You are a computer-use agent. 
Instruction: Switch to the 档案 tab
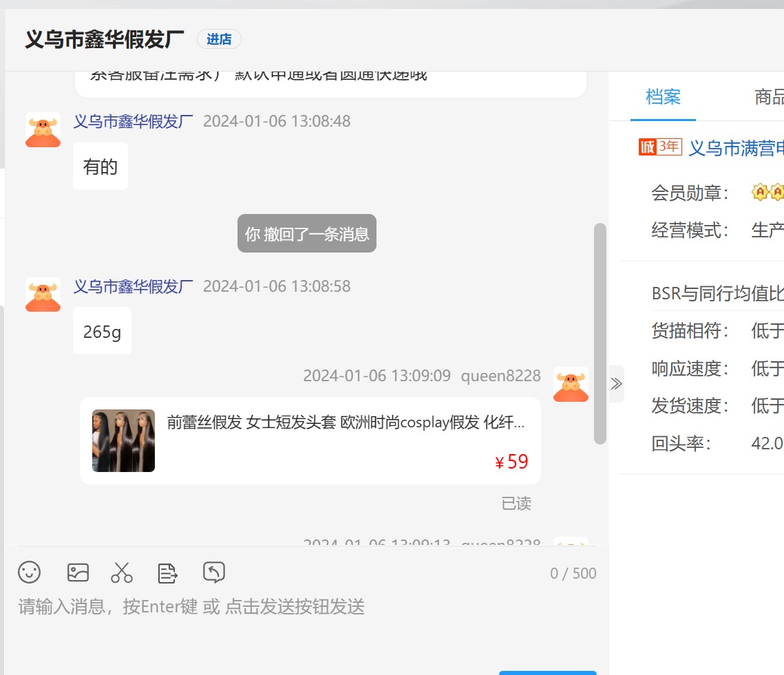click(663, 97)
